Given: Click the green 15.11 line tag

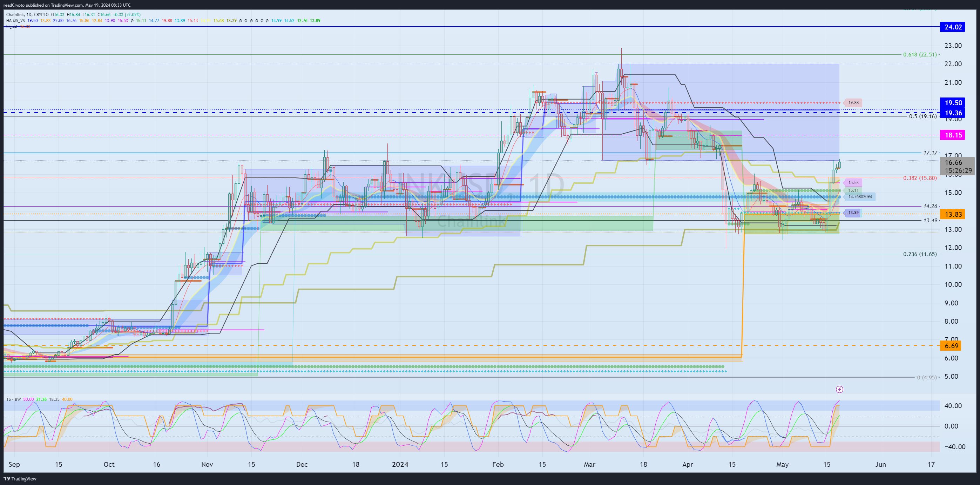Looking at the screenshot, I should pos(853,190).
